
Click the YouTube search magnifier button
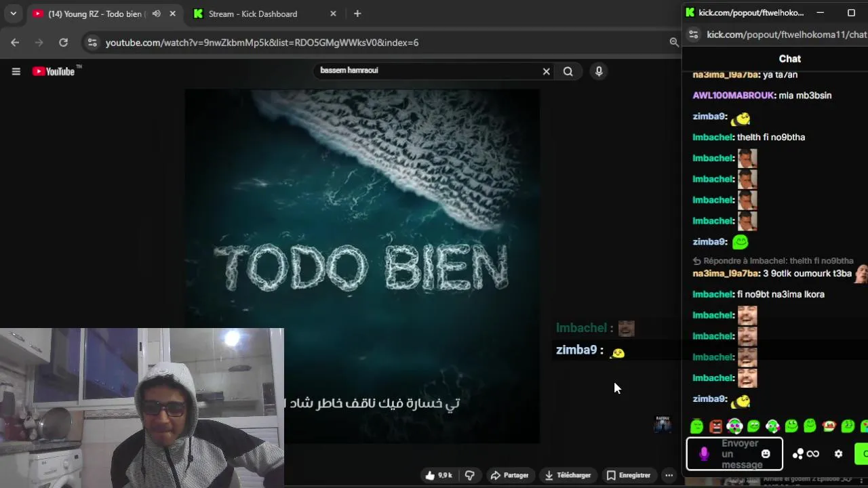coord(568,71)
